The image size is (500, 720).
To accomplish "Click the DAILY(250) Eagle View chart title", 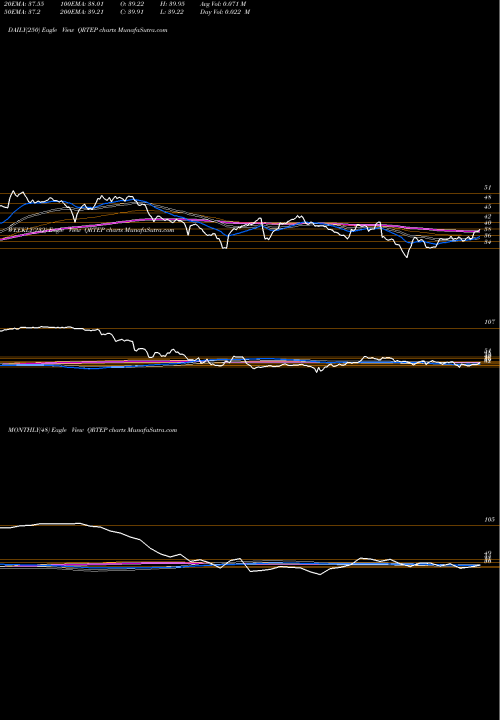I will click(88, 30).
